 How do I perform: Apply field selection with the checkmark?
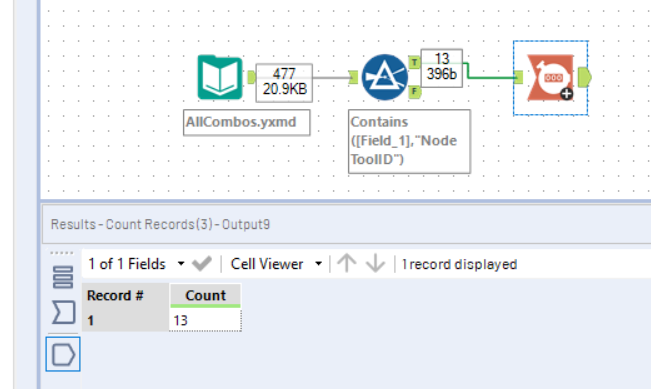pyautogui.click(x=202, y=264)
